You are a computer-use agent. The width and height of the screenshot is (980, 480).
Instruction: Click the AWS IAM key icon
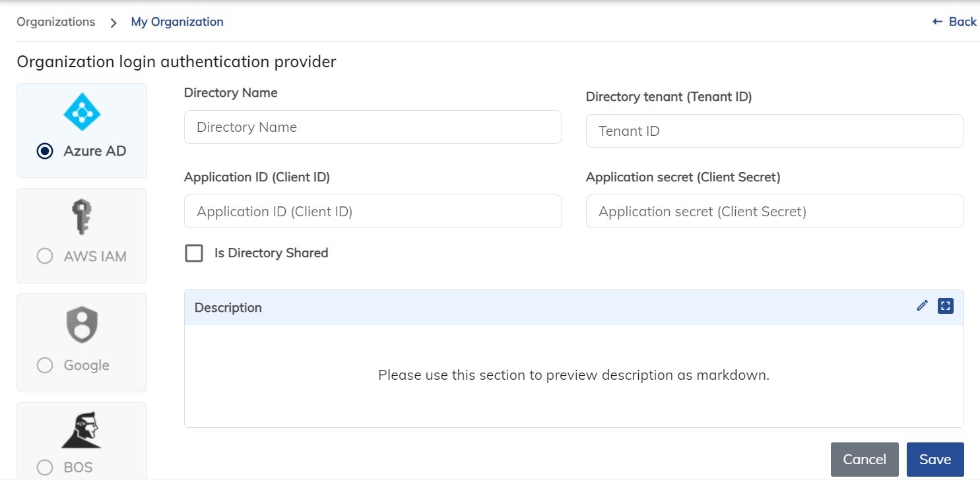82,218
